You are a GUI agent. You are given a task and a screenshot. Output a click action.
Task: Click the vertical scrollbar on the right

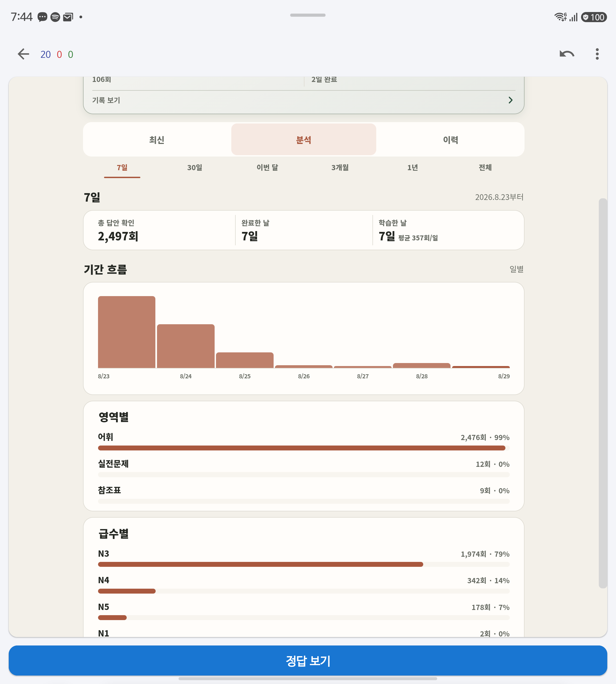click(603, 393)
